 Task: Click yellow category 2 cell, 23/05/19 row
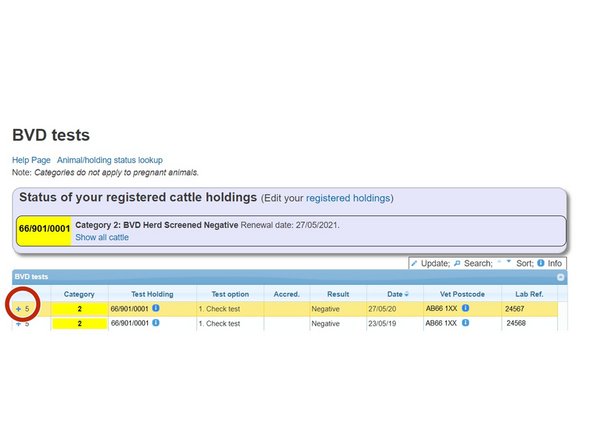[79, 324]
